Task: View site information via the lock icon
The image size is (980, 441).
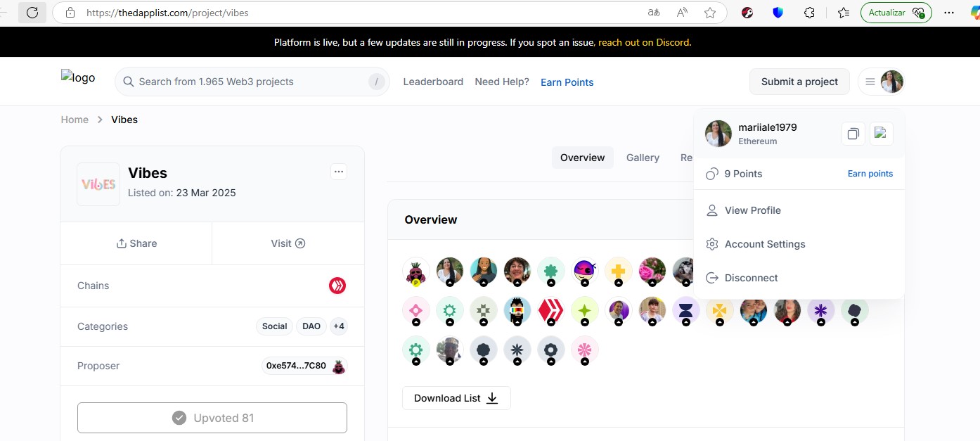Action: 70,13
